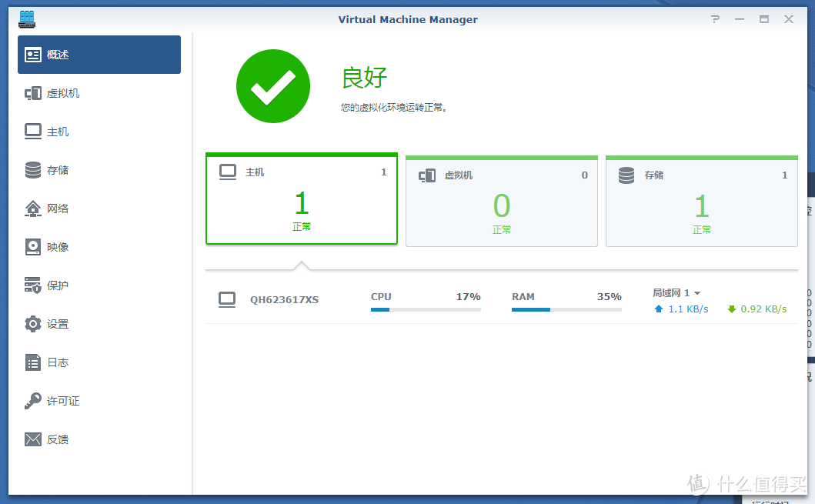Image resolution: width=815 pixels, height=504 pixels.
Task: Click the 虚拟机 sidebar icon
Action: (x=33, y=93)
